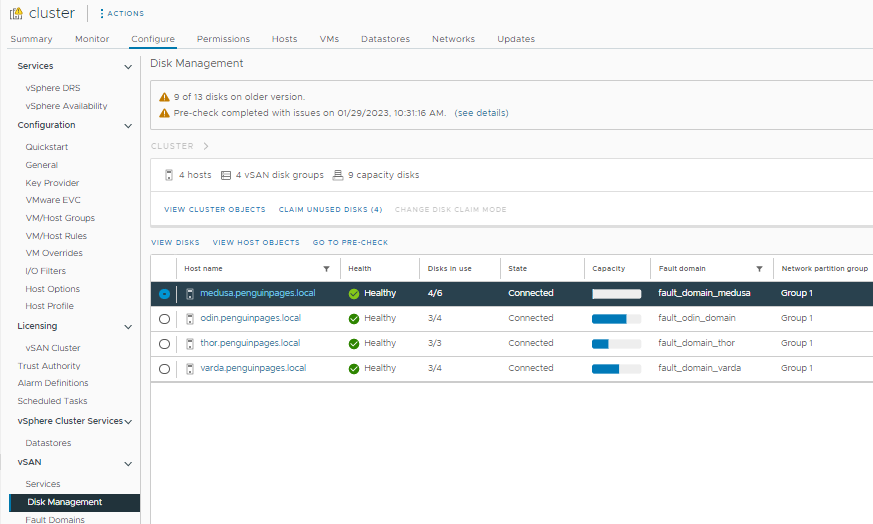Image resolution: width=873 pixels, height=524 pixels.
Task: Click Go To Pre-Check
Action: [350, 243]
